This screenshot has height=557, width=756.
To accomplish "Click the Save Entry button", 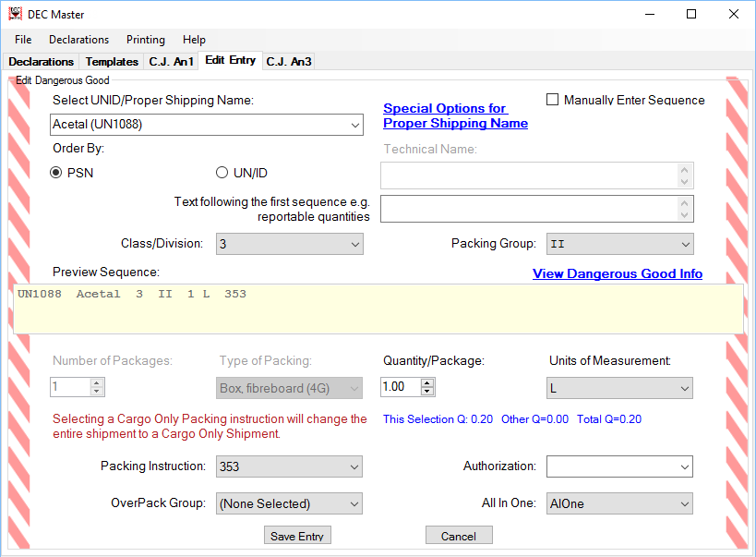I will coord(297,536).
